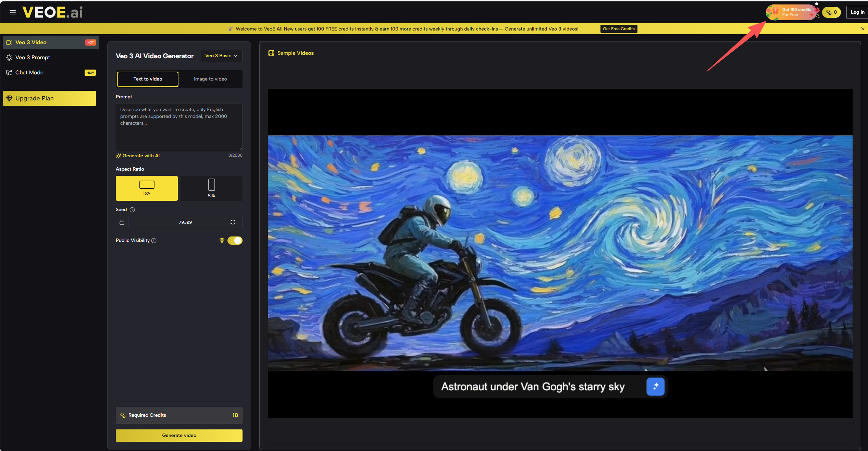Switch to Image to video tab
The image size is (868, 451).
210,79
